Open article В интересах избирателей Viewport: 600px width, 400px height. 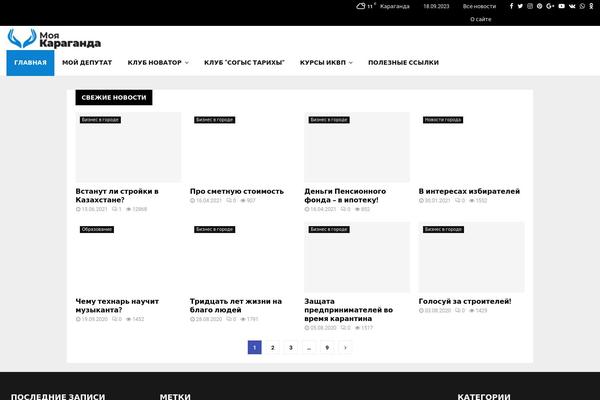pyautogui.click(x=469, y=191)
